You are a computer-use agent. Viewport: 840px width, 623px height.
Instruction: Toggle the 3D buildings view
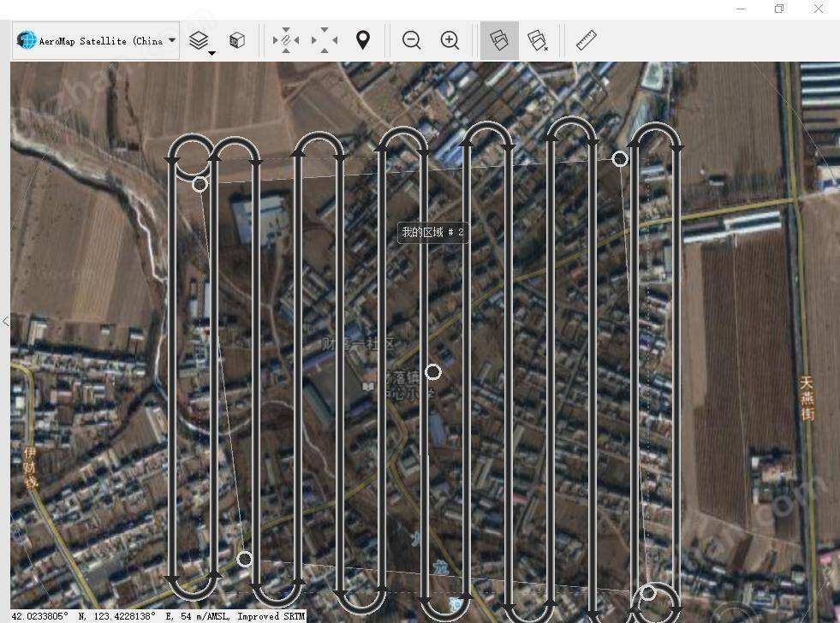tap(237, 40)
